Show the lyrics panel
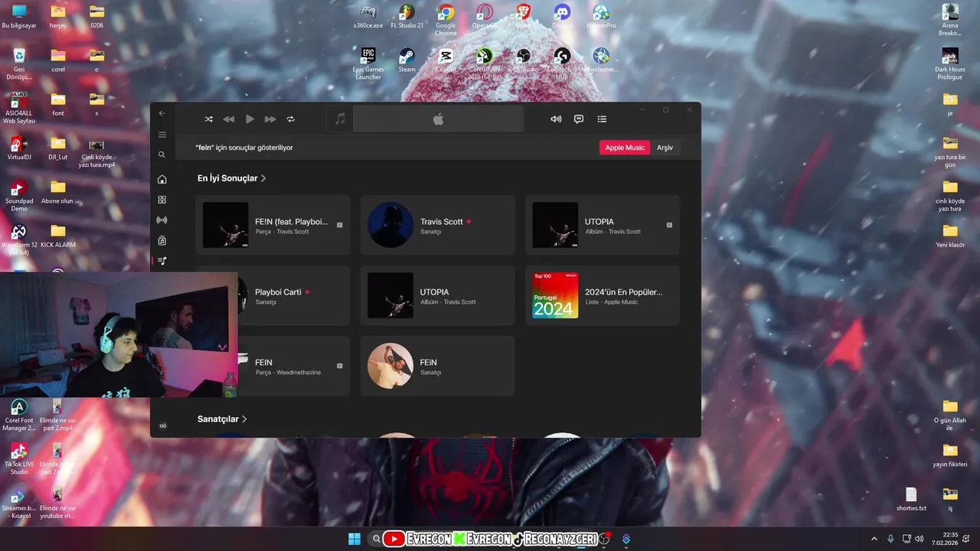This screenshot has height=551, width=980. coord(579,119)
